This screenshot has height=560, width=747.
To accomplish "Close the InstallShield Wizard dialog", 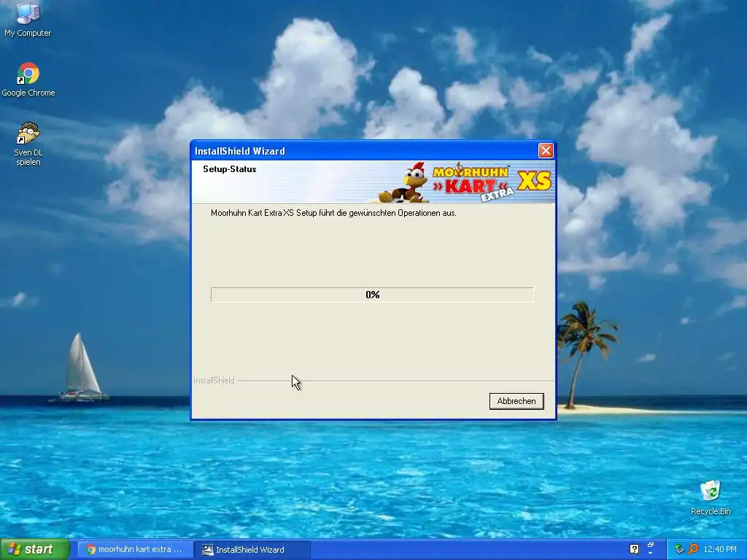I will click(546, 150).
